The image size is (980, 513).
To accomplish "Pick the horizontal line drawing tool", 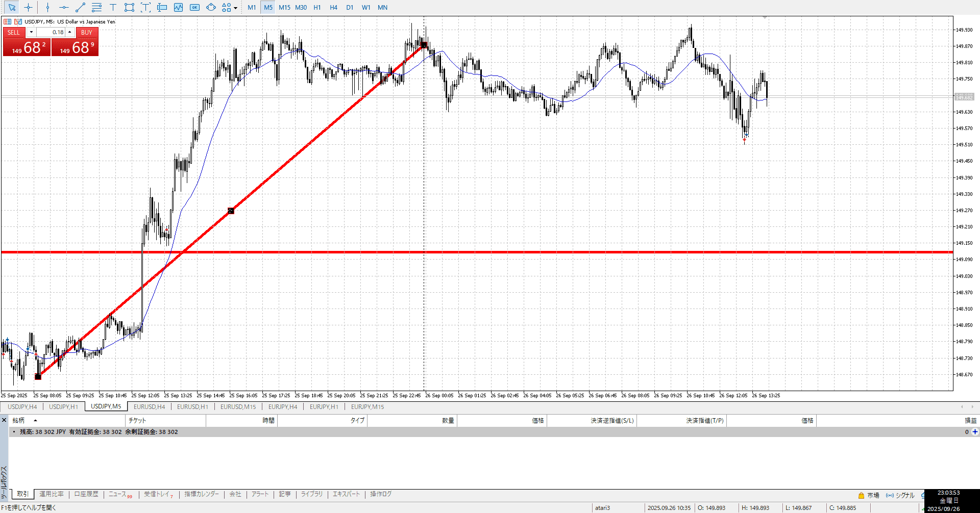I will point(64,8).
